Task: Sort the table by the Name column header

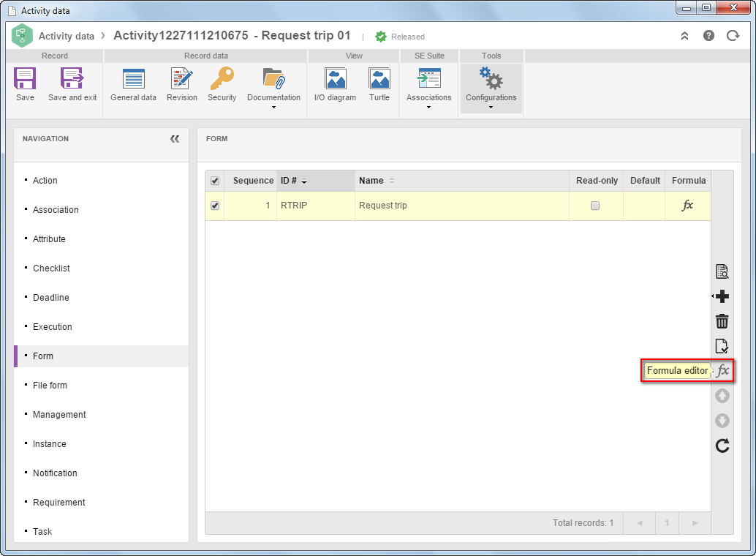Action: coord(371,181)
